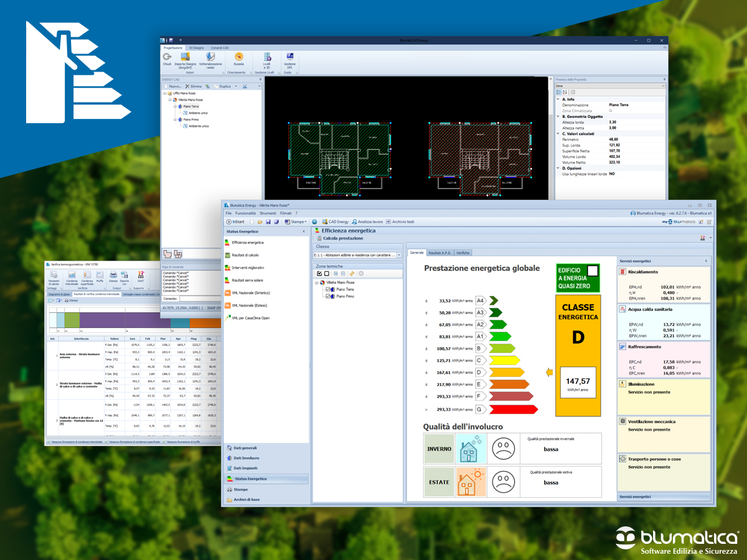The width and height of the screenshot is (747, 560).
Task: Click the Illuminazione service icon
Action: (x=623, y=384)
